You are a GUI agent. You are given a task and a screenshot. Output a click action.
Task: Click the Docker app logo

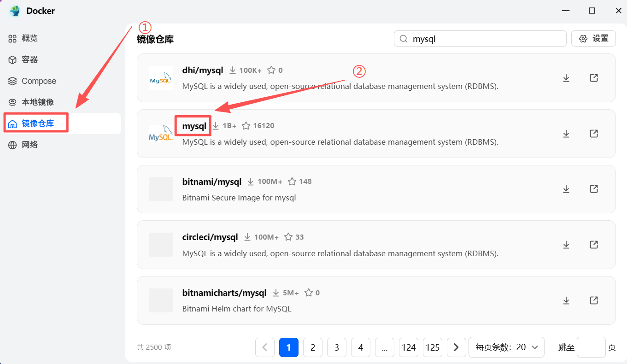pyautogui.click(x=15, y=11)
